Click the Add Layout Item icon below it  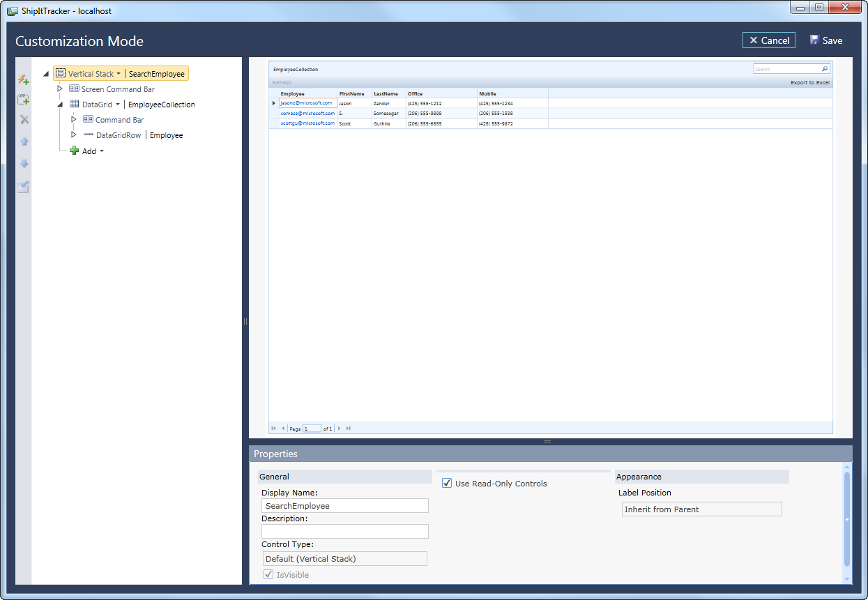click(23, 99)
